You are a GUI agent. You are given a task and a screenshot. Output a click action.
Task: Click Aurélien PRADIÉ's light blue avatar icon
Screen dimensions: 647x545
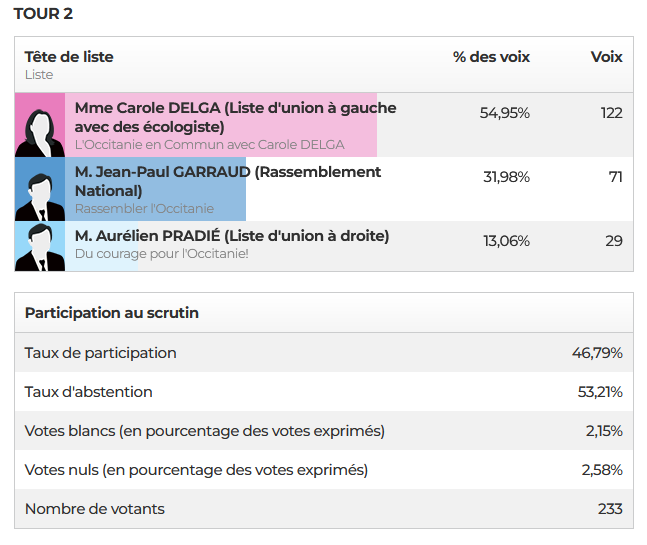pos(40,246)
